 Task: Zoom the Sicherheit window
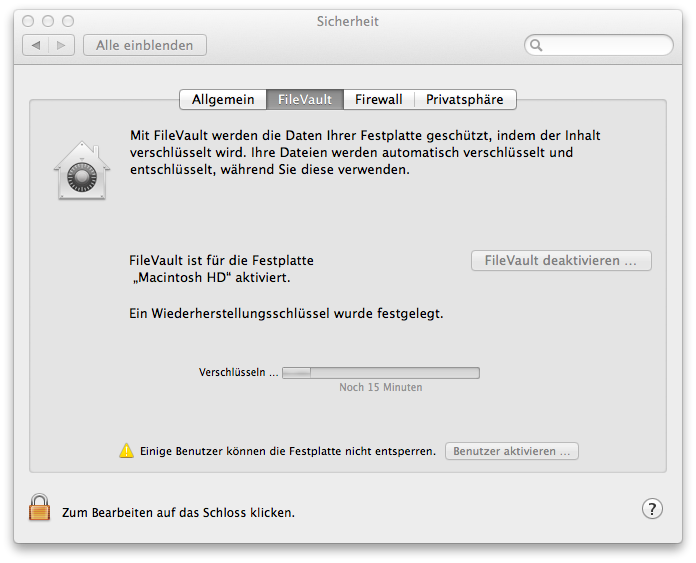[x=68, y=21]
